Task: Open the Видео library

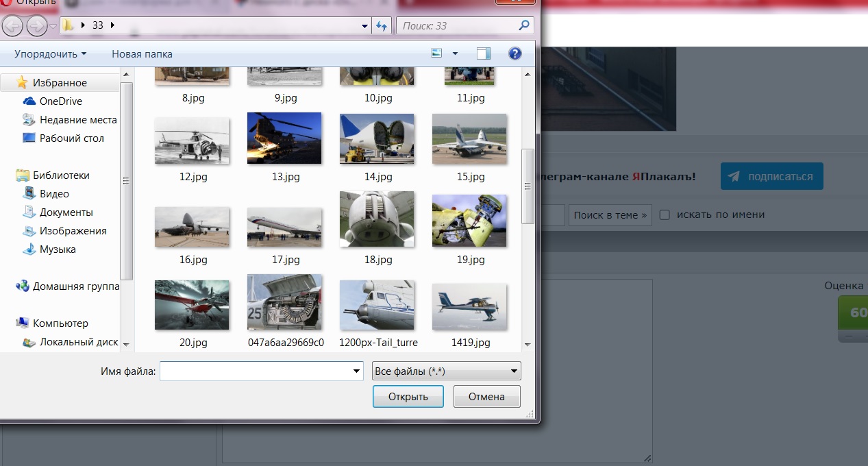Action: 54,193
